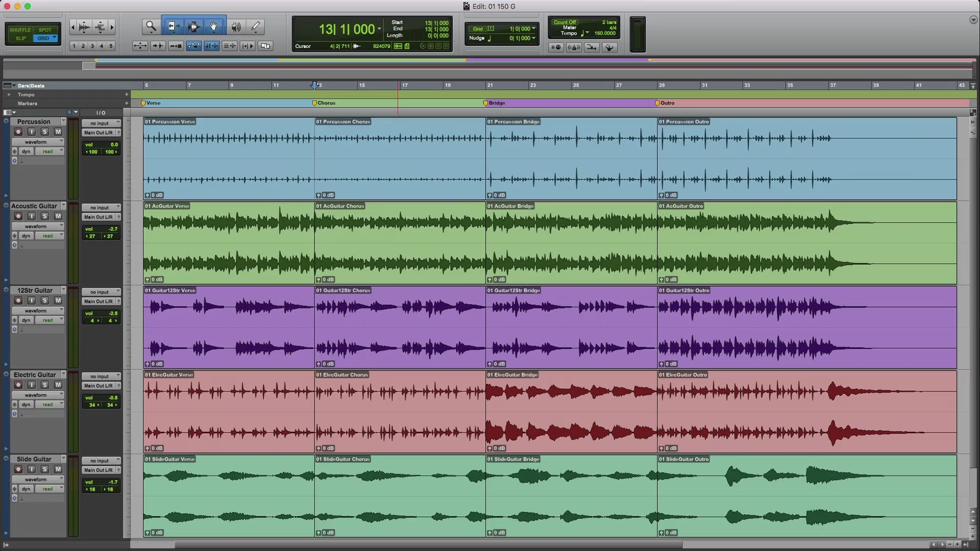Mute the Percussion track

(x=58, y=132)
